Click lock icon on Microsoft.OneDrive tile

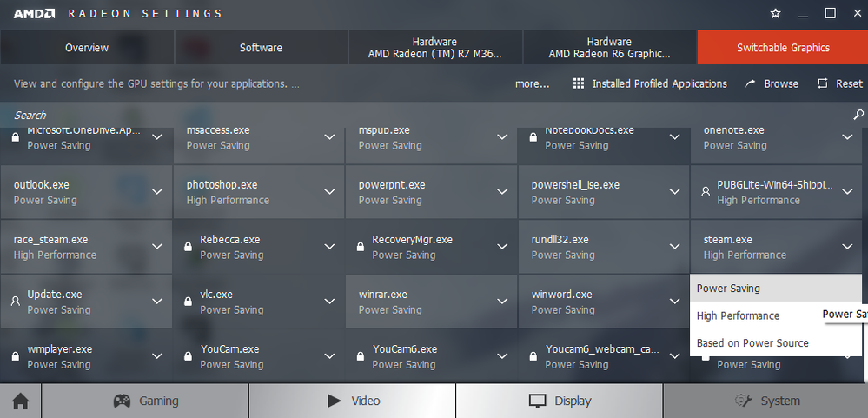coord(16,137)
